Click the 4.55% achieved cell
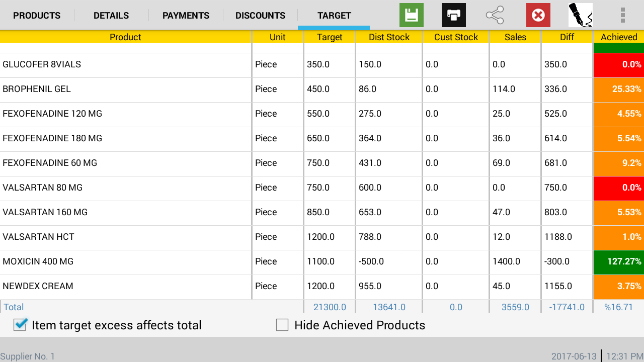 point(619,114)
